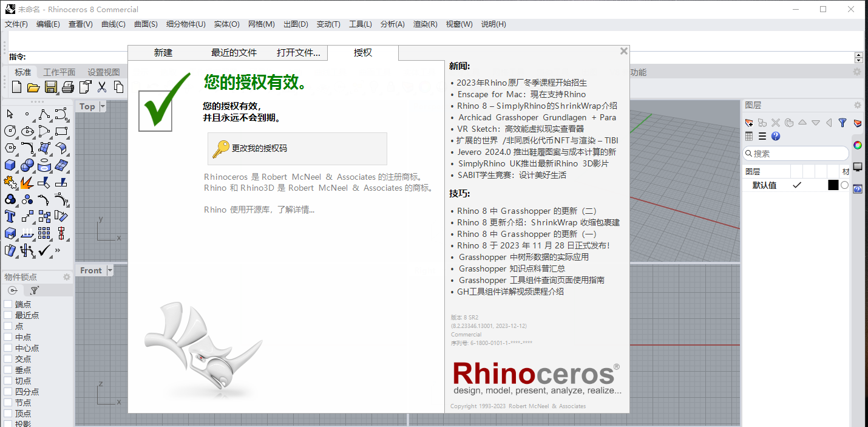The image size is (868, 427).
Task: Click the checkmark Check objects tool
Action: coord(44,250)
